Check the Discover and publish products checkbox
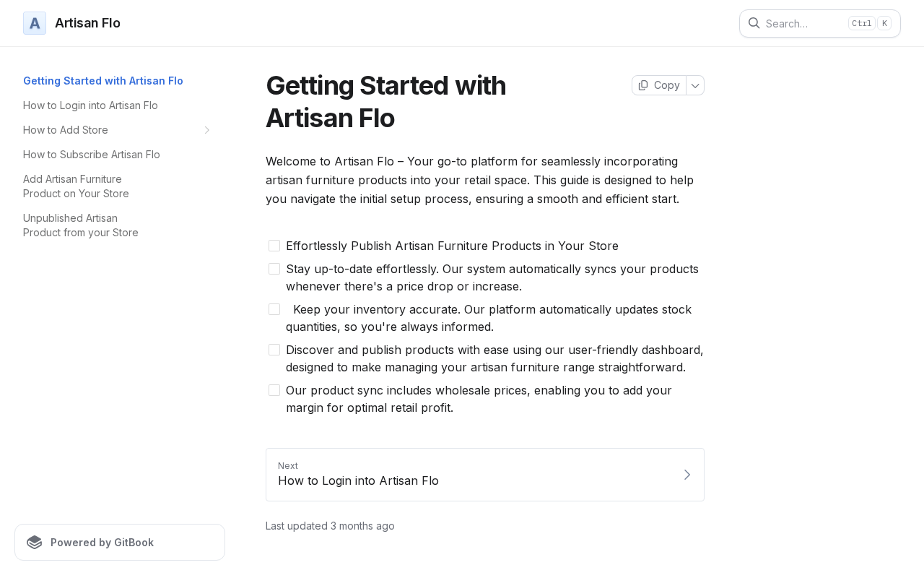Image resolution: width=924 pixels, height=578 pixels. (x=274, y=350)
